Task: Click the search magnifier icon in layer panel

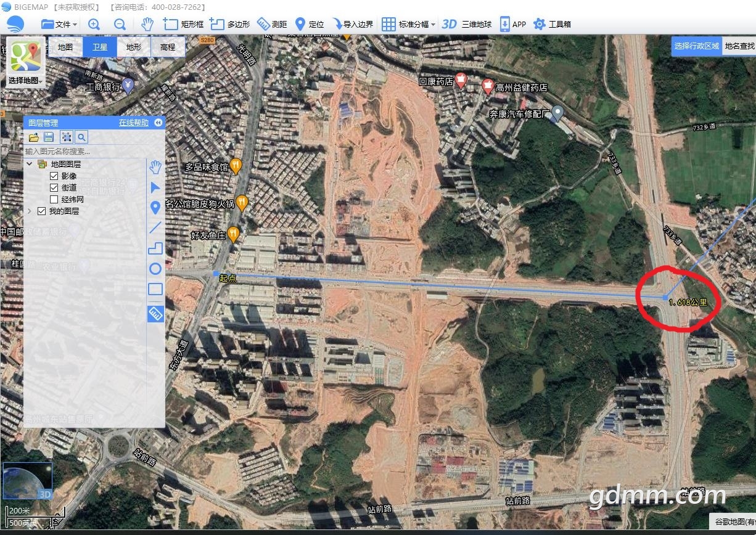Action: (x=81, y=137)
